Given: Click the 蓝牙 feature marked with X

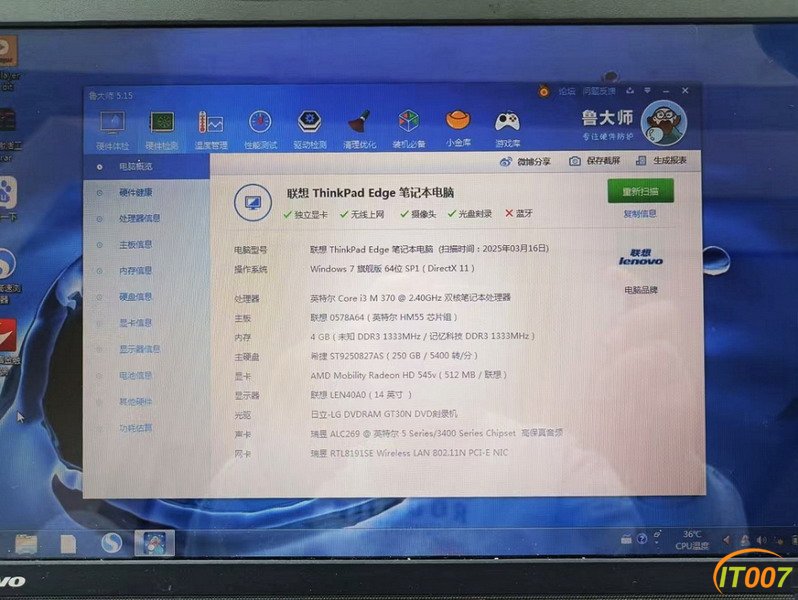Looking at the screenshot, I should pos(519,213).
